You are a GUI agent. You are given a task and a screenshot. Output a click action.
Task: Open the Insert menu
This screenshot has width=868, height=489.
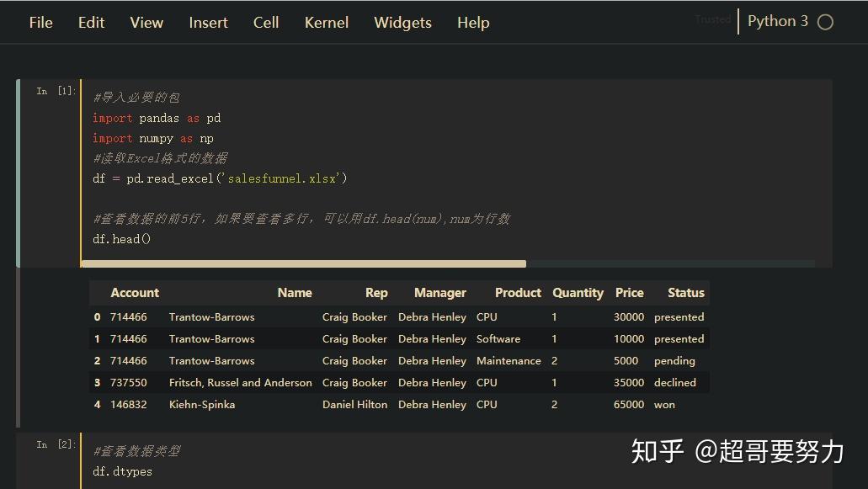tap(208, 23)
